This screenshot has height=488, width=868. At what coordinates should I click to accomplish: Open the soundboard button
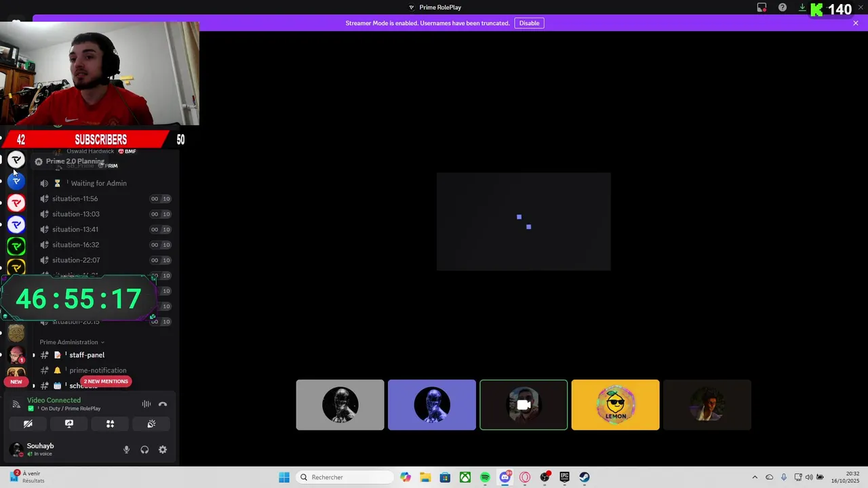[151, 424]
